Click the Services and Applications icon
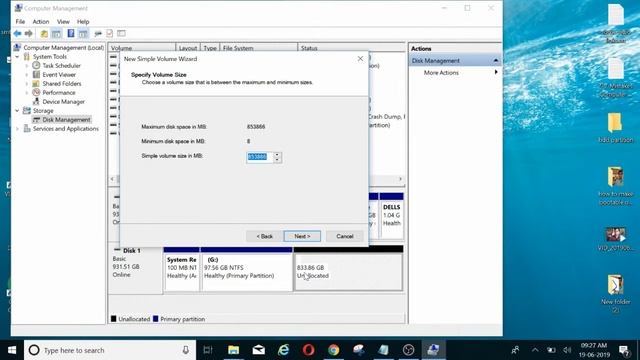Screen dimensions: 640x360 [27, 128]
